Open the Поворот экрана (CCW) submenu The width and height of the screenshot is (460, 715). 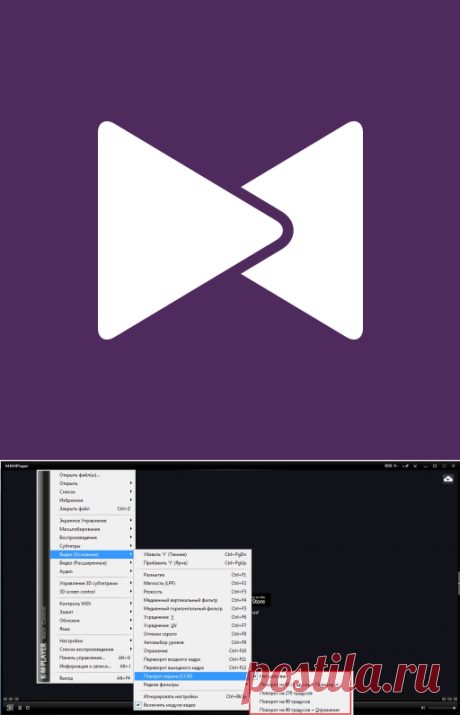192,676
